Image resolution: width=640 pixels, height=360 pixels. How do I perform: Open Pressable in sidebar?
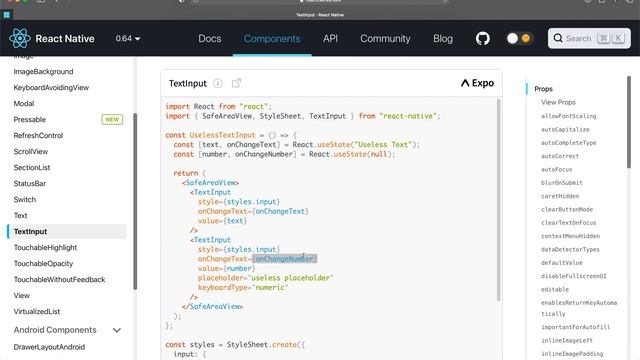pyautogui.click(x=29, y=120)
